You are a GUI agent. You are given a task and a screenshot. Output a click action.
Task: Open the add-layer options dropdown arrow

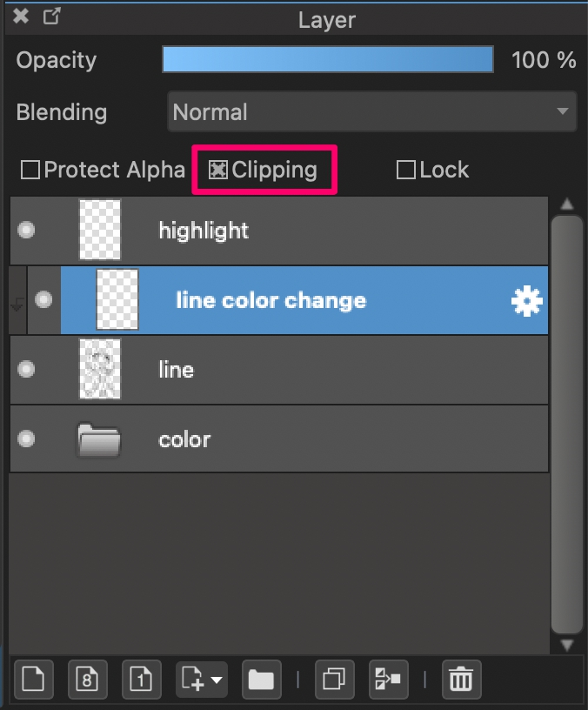click(x=217, y=680)
